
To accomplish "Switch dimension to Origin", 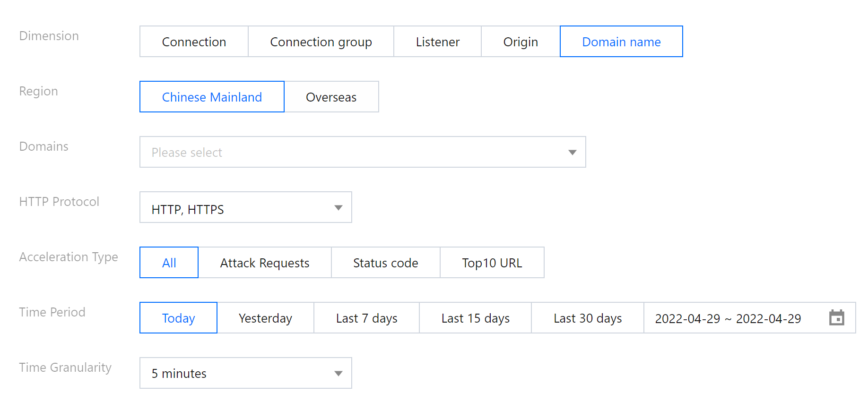I will pyautogui.click(x=520, y=42).
